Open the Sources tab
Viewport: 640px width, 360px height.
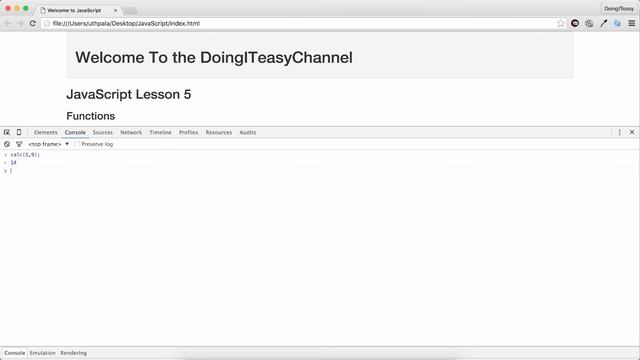click(x=102, y=132)
